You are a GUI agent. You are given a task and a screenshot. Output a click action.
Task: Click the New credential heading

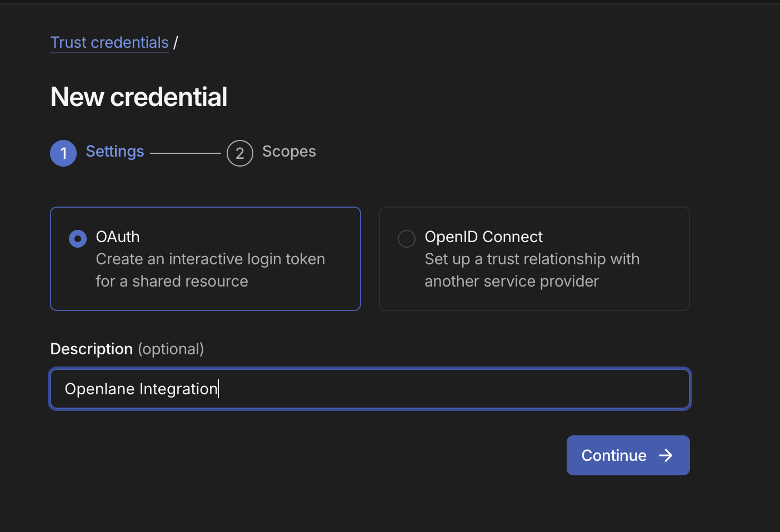coord(139,97)
